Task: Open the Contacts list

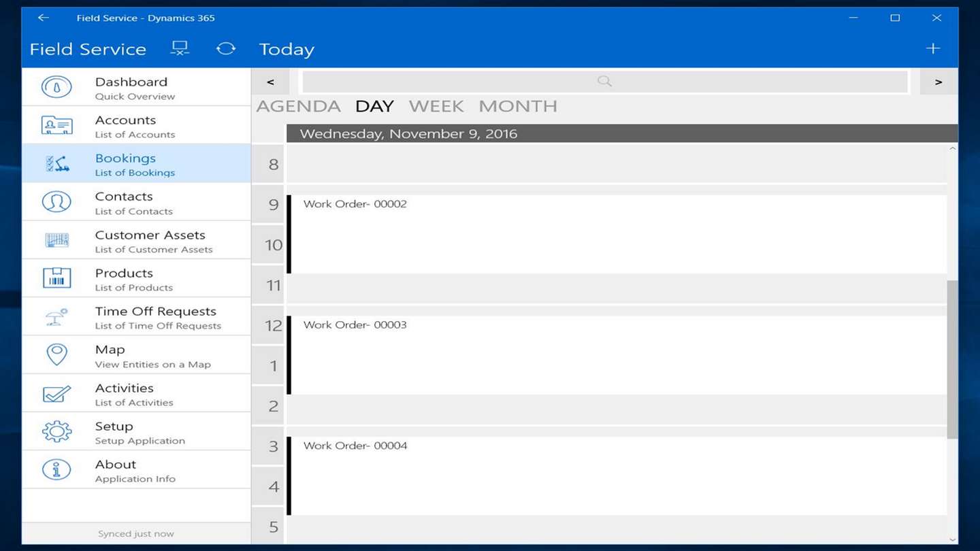Action: 136,202
